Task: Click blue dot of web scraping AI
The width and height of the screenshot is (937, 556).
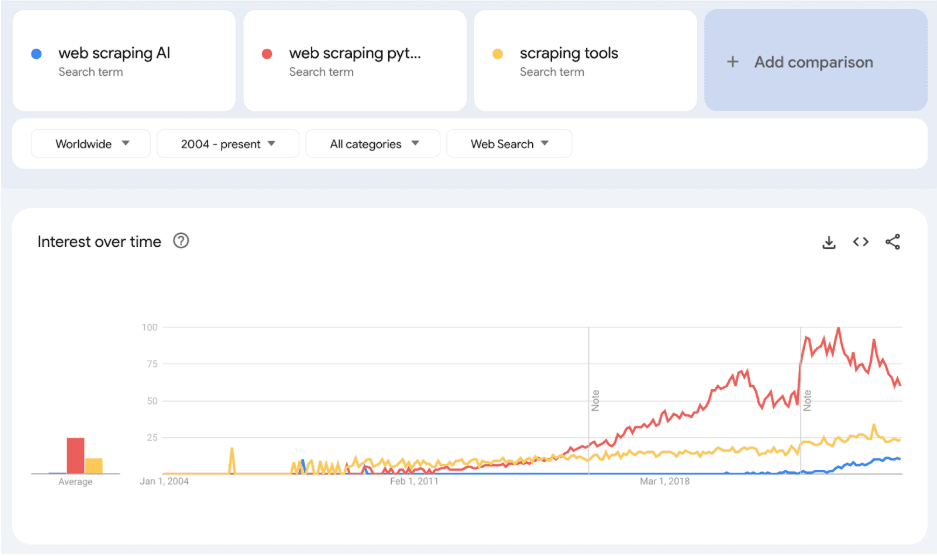Action: [x=37, y=54]
